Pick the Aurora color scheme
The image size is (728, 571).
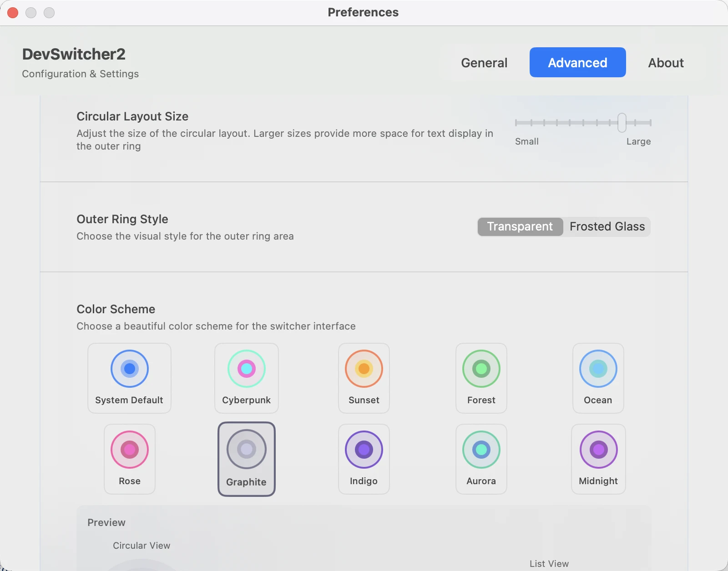(481, 459)
